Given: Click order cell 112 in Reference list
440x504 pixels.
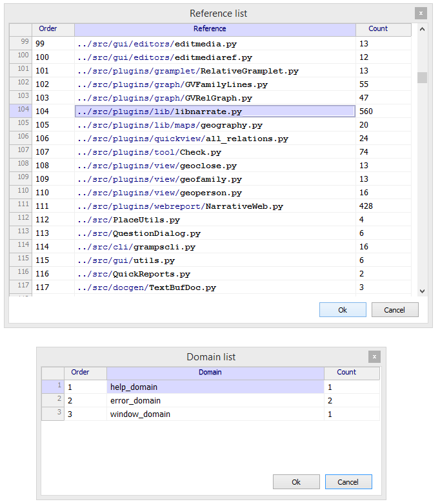Looking at the screenshot, I should 53,220.
